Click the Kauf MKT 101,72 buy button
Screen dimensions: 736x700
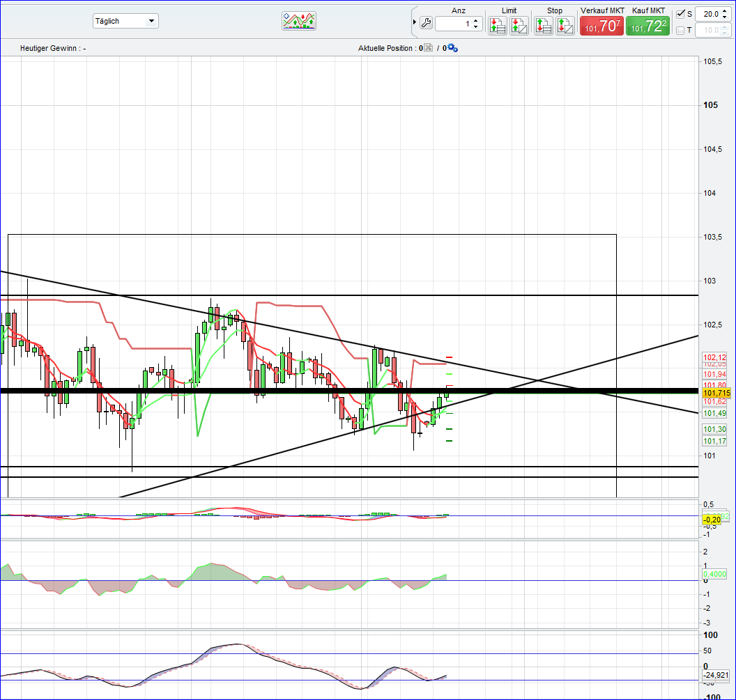pos(648,24)
